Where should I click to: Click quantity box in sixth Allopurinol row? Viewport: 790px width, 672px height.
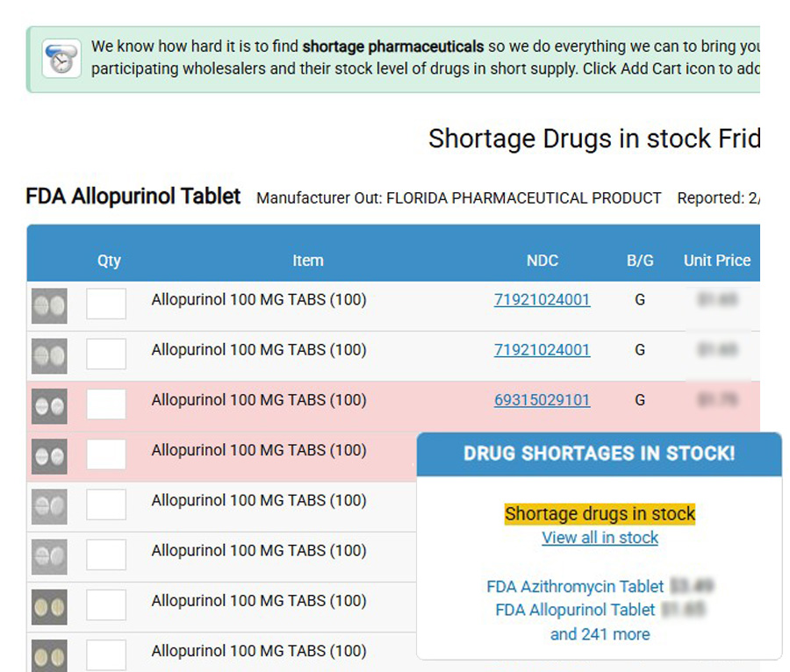point(106,554)
